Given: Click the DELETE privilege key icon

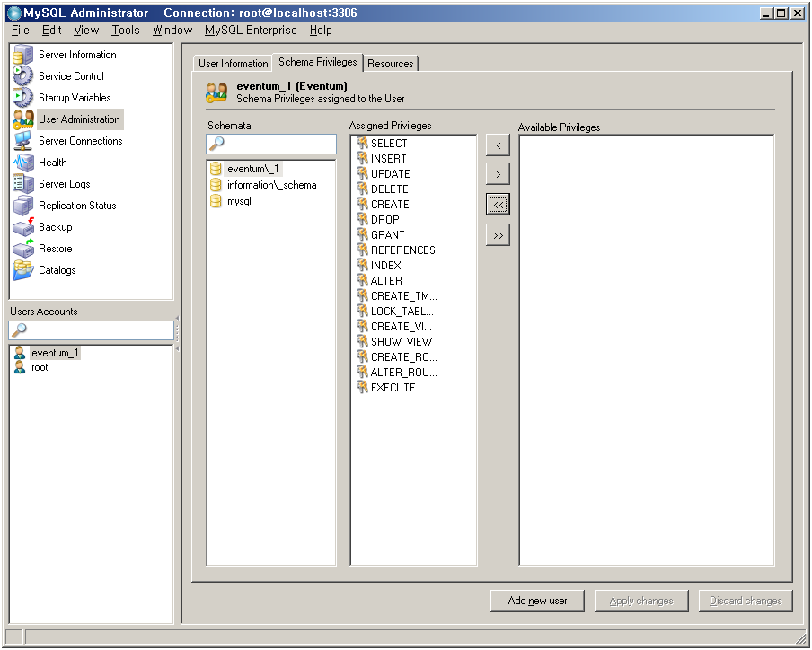Looking at the screenshot, I should pyautogui.click(x=363, y=189).
